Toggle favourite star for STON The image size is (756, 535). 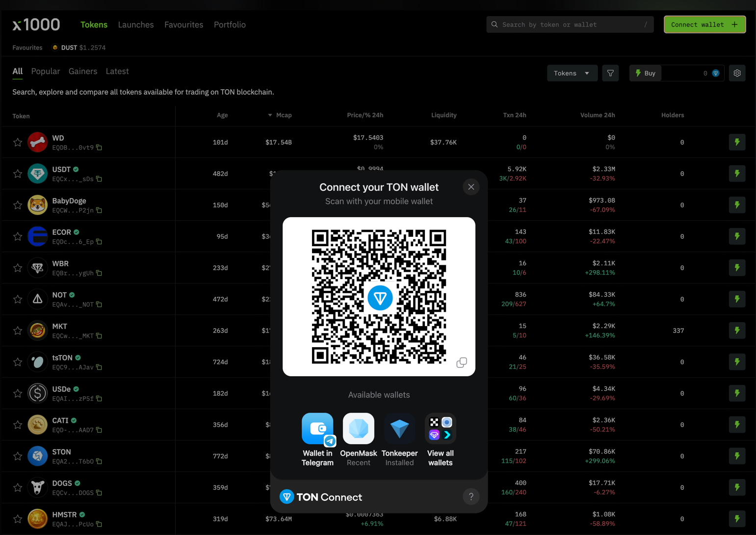pos(18,456)
